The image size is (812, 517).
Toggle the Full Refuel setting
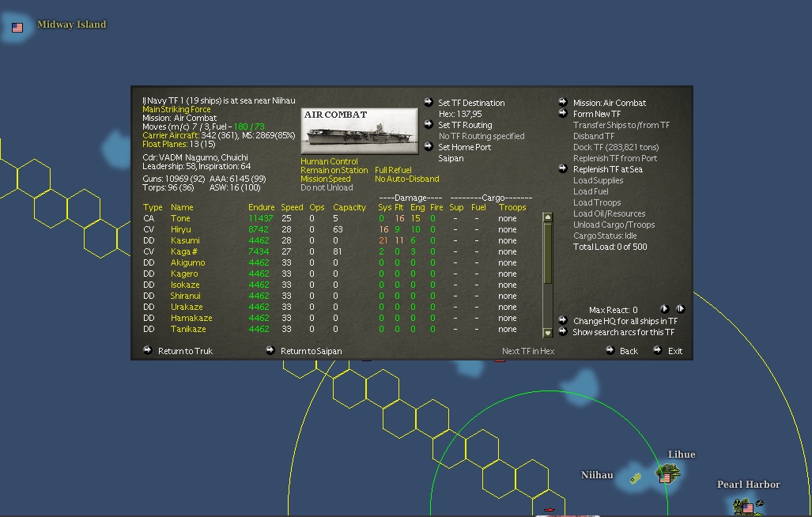click(393, 170)
